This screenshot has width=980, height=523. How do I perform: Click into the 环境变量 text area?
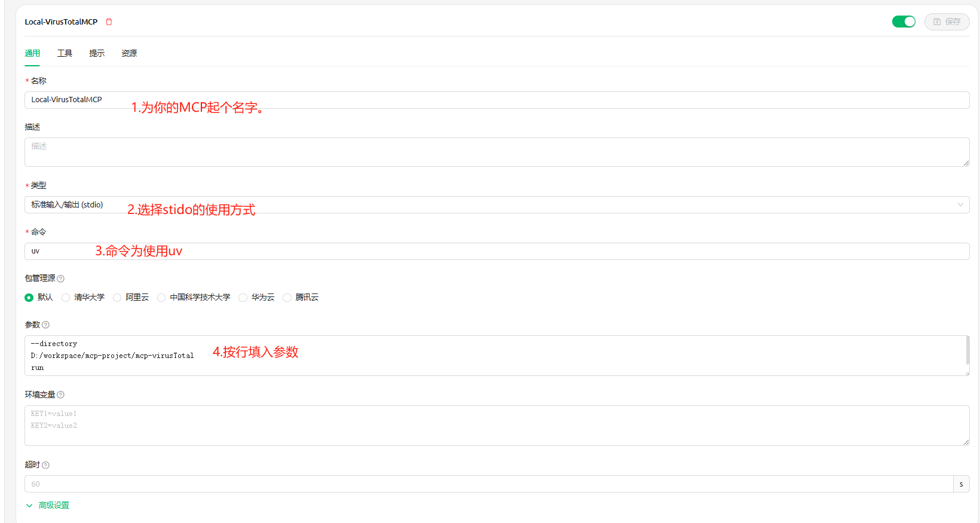coord(497,426)
